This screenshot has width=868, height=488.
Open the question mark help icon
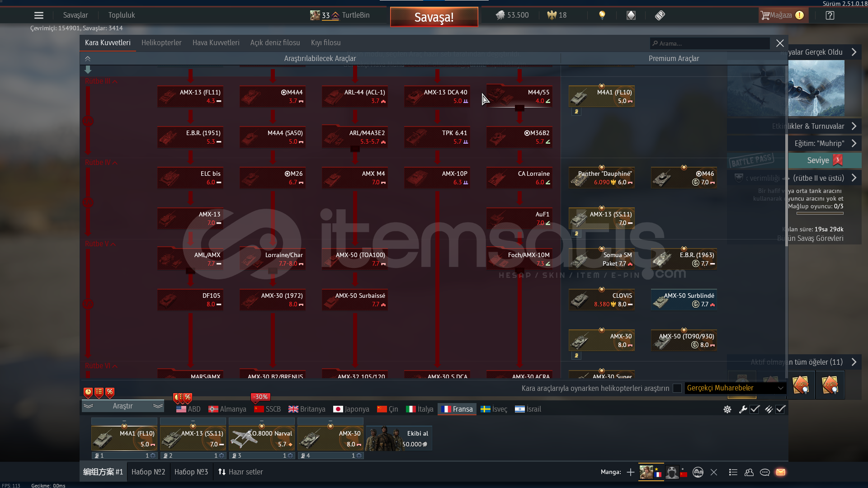(830, 15)
